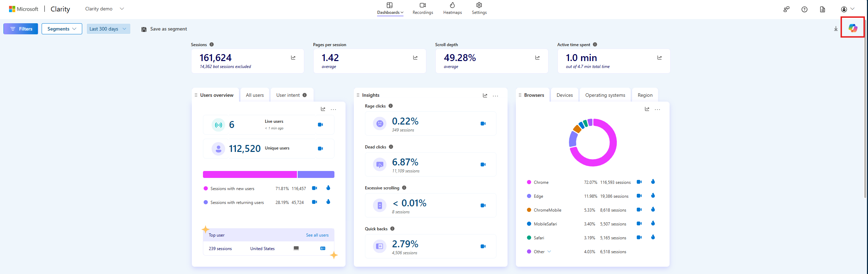This screenshot has height=274, width=868.
Task: Open the documentation page icon
Action: tap(823, 9)
